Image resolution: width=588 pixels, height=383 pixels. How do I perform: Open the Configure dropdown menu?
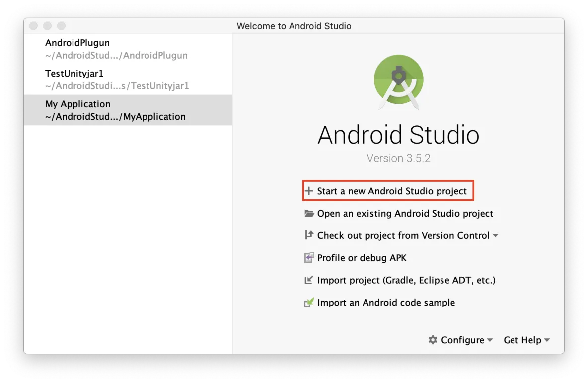tap(461, 340)
